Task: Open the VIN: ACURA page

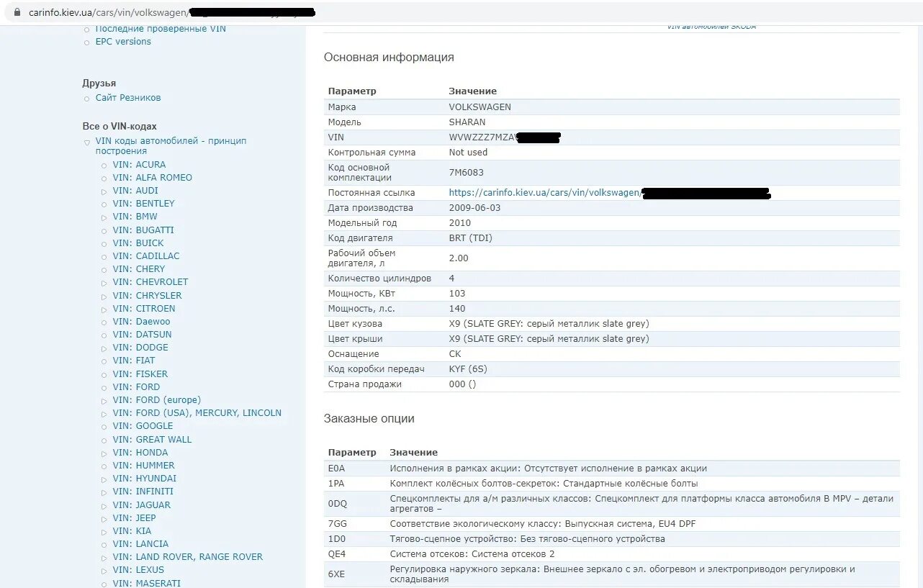Action: coord(139,165)
